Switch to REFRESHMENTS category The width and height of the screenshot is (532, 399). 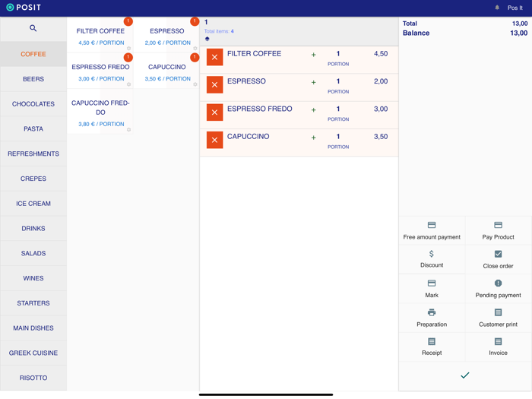pos(33,154)
